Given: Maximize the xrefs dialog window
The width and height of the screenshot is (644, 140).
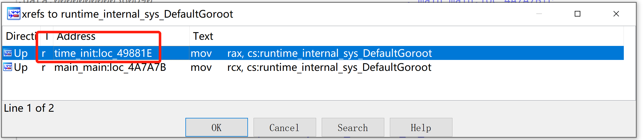Looking at the screenshot, I should (578, 14).
